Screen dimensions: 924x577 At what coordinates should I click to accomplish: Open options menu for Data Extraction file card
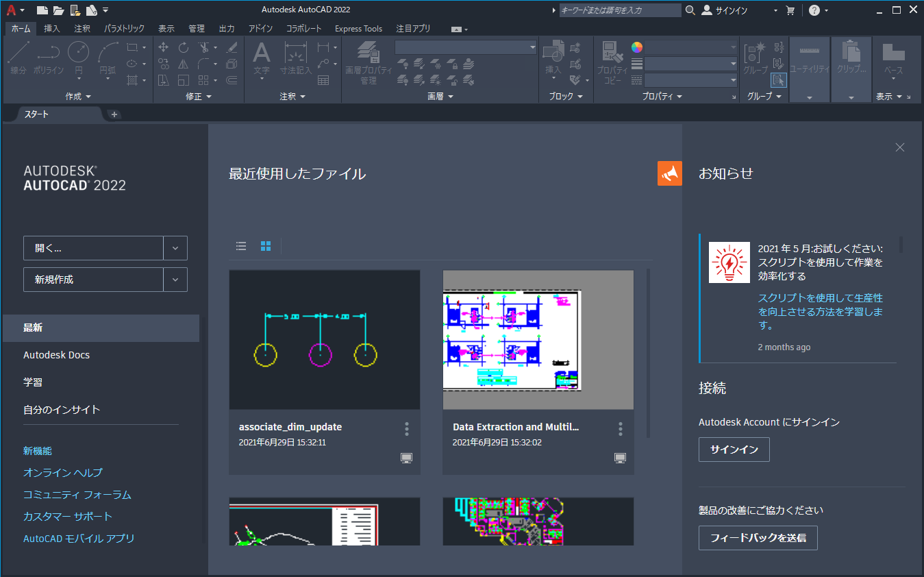[x=621, y=429]
